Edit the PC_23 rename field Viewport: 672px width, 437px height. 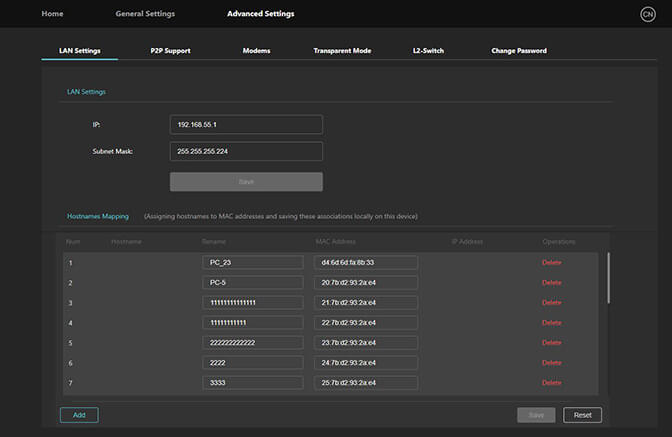click(253, 262)
